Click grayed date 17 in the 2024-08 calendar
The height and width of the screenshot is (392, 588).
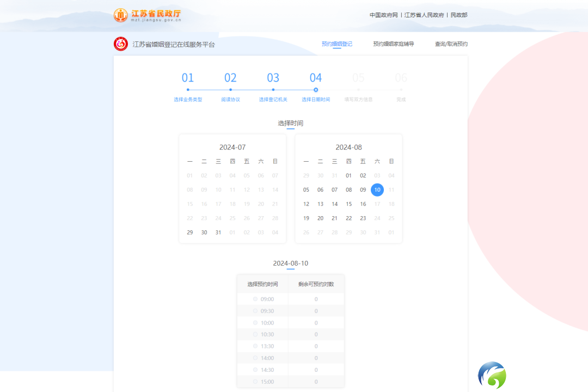pyautogui.click(x=377, y=204)
